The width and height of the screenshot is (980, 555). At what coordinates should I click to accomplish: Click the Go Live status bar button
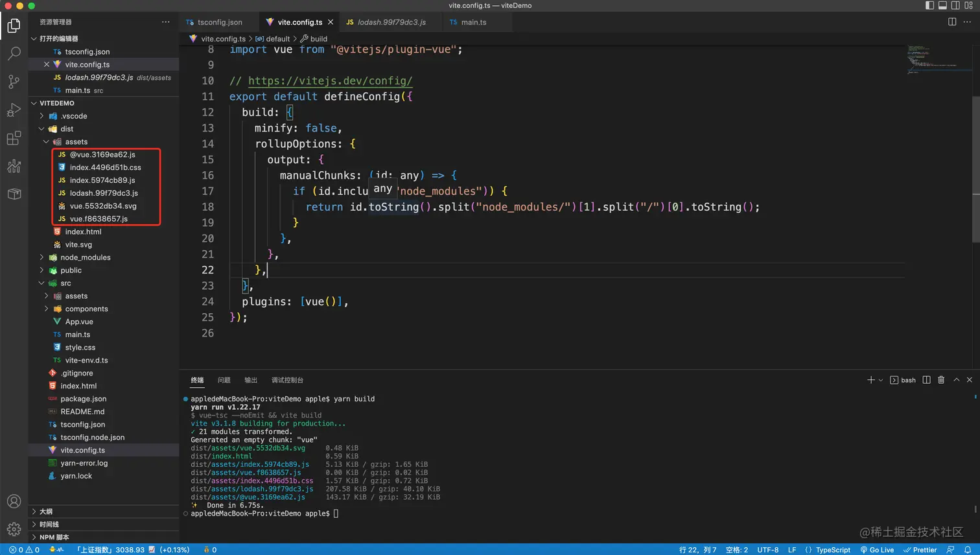tap(877, 550)
